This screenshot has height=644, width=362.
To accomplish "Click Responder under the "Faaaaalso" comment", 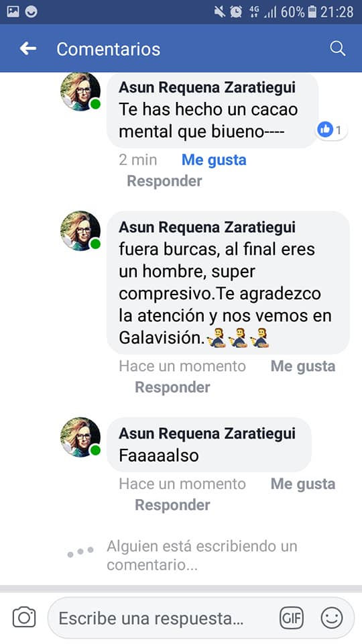I will (172, 504).
